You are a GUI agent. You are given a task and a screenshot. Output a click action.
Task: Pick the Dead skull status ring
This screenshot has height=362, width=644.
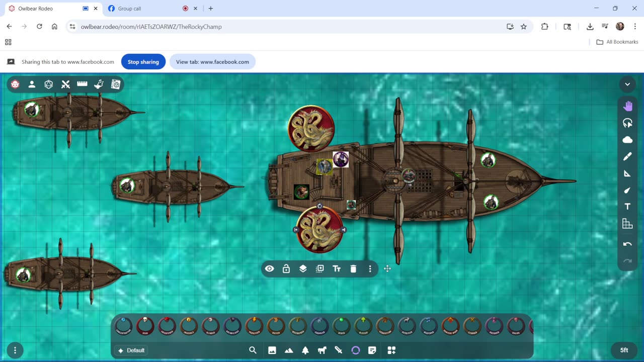coord(145,326)
